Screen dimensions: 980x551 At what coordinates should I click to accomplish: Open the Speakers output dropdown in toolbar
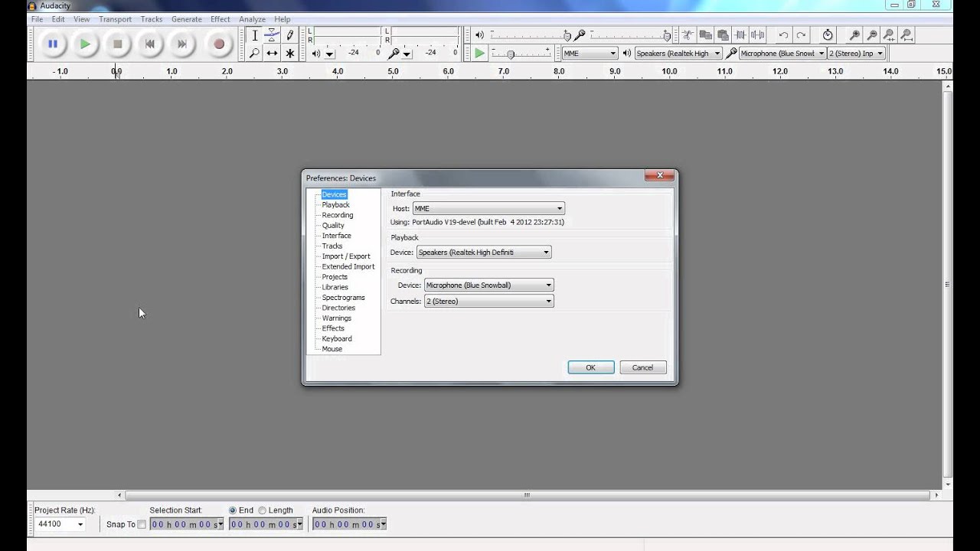click(x=678, y=54)
